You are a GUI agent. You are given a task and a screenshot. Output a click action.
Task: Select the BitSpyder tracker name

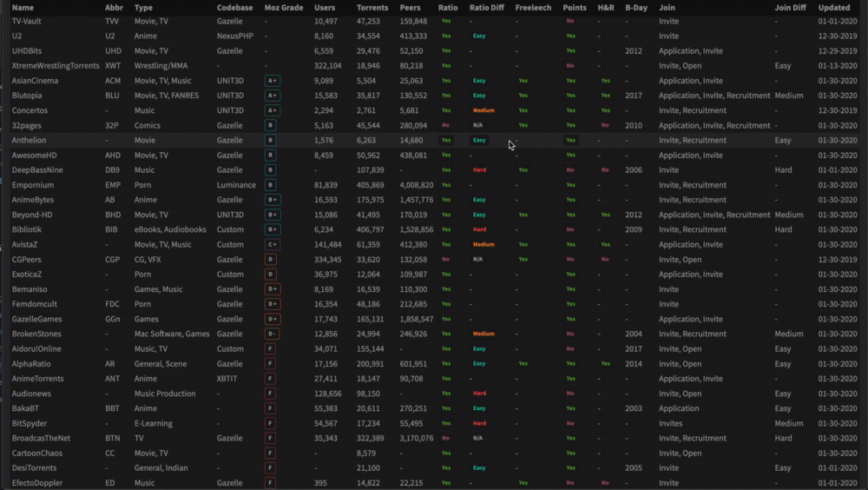pyautogui.click(x=30, y=423)
